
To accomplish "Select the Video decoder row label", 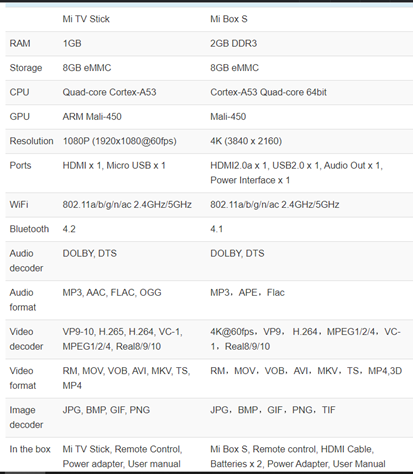I will click(26, 339).
